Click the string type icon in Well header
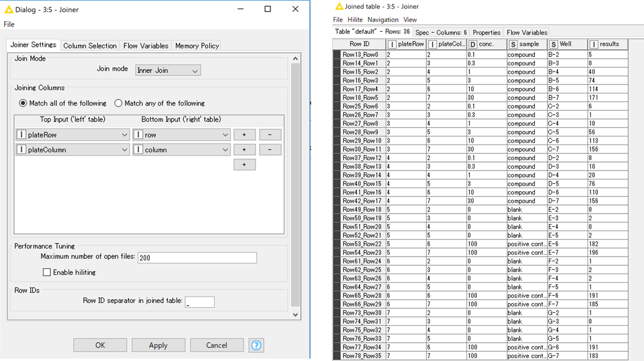The height and width of the screenshot is (361, 644). tap(554, 44)
